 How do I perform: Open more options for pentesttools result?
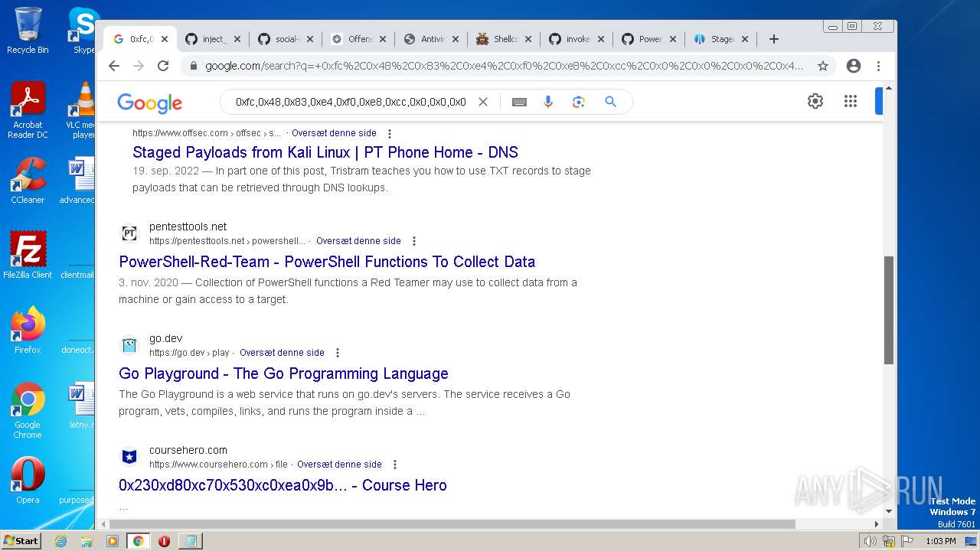click(413, 241)
